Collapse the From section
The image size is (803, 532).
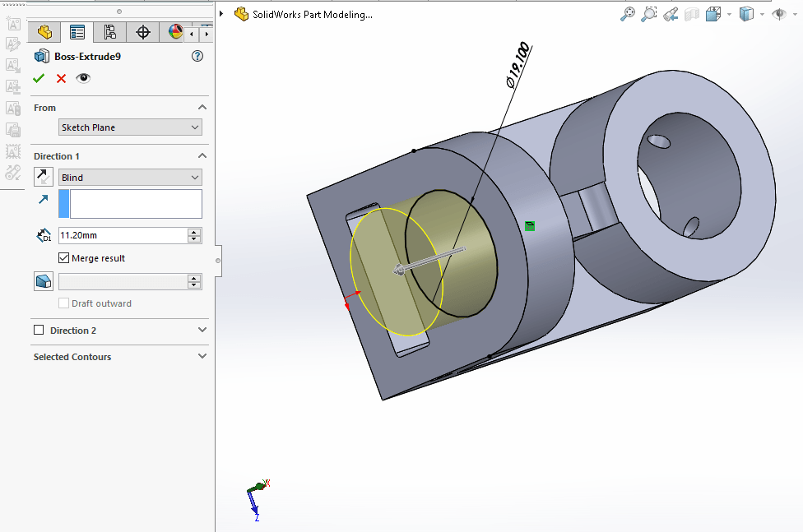point(202,108)
